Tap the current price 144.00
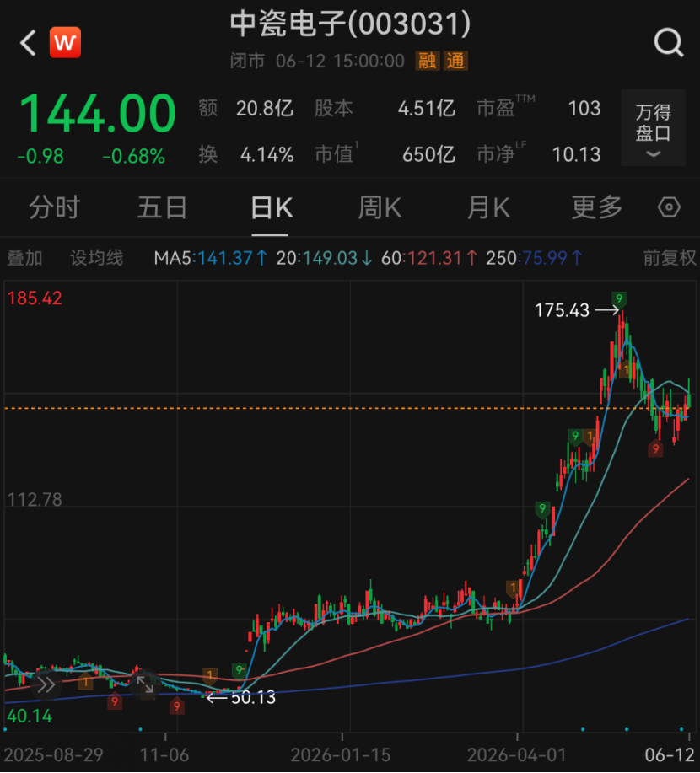Screen dimensions: 700x773 tap(97, 114)
